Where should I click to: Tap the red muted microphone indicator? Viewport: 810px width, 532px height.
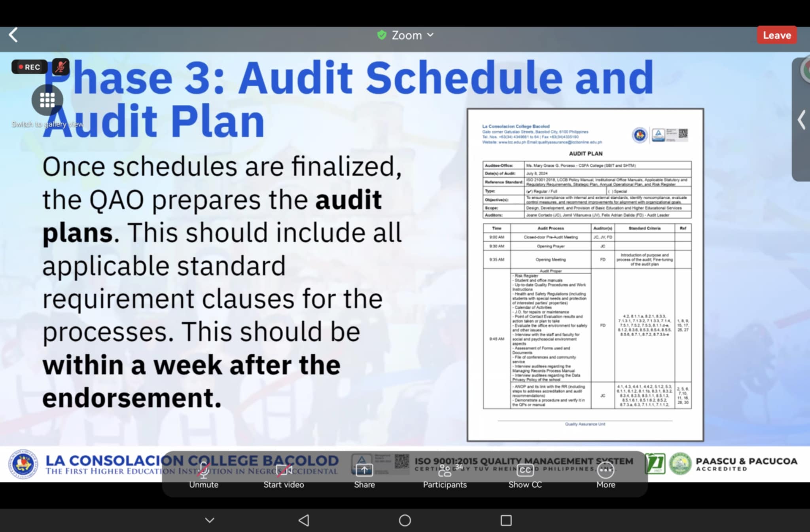[61, 67]
